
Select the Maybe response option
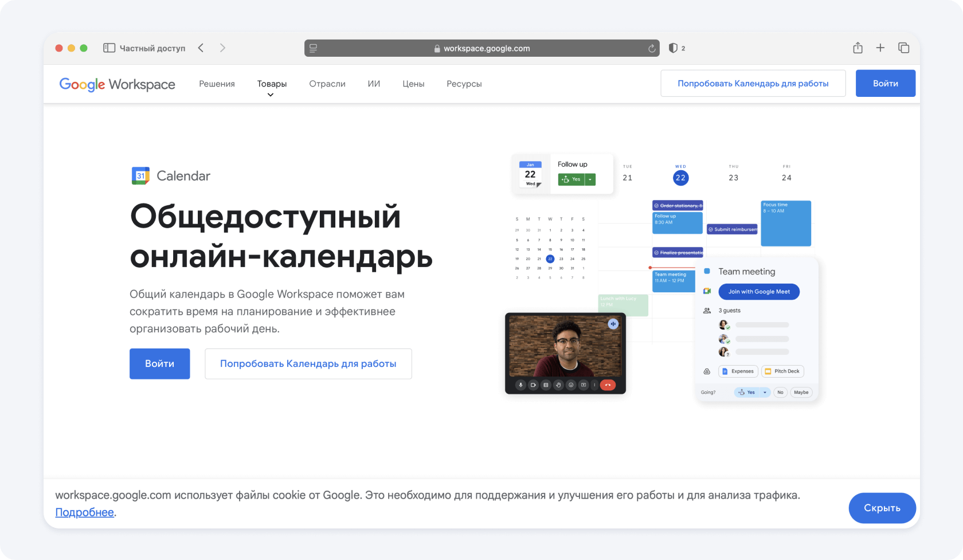801,393
